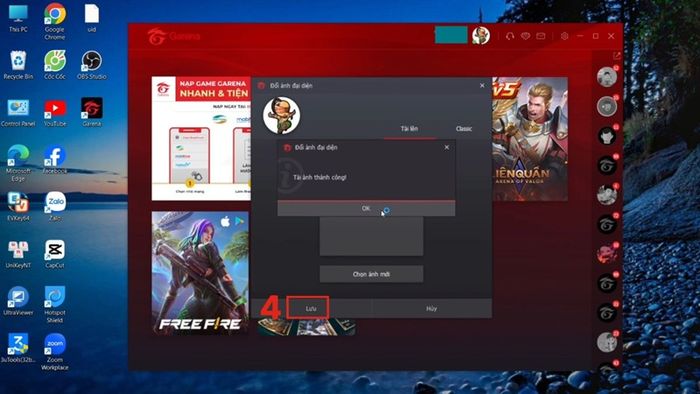Launch the Hotspot Shield shortcut

click(54, 304)
